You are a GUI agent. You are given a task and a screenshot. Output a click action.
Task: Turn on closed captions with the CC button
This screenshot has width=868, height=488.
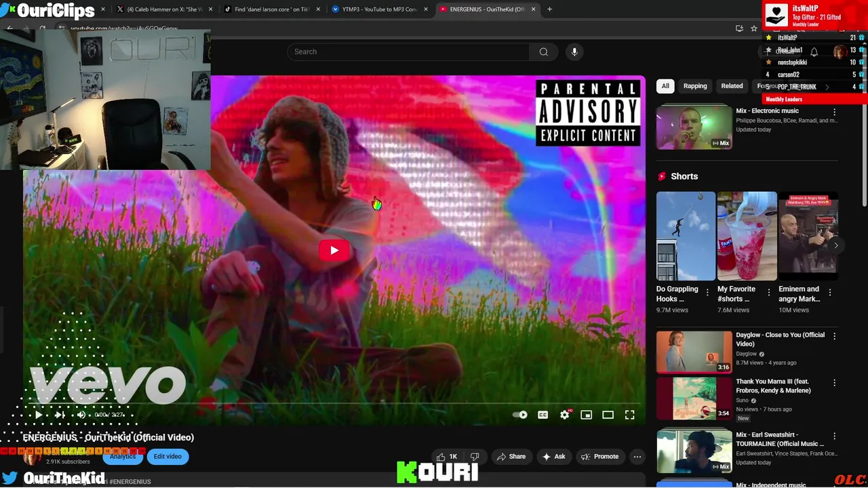[x=542, y=415]
